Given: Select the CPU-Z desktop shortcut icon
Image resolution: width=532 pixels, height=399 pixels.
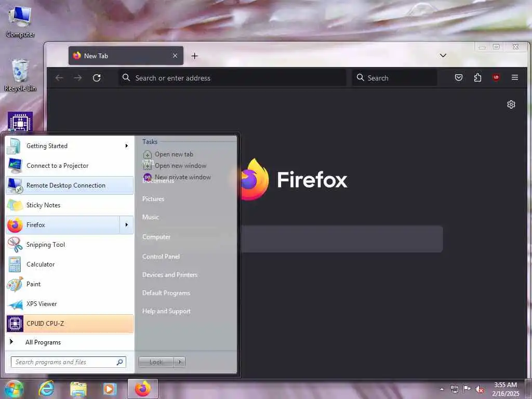Looking at the screenshot, I should pyautogui.click(x=20, y=122).
